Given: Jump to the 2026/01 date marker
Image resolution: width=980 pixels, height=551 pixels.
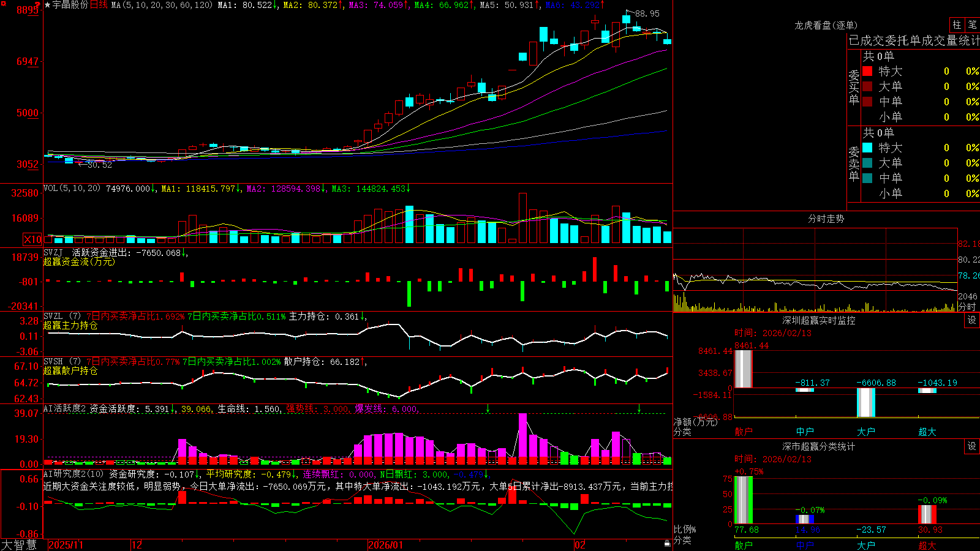Looking at the screenshot, I should click(x=385, y=545).
